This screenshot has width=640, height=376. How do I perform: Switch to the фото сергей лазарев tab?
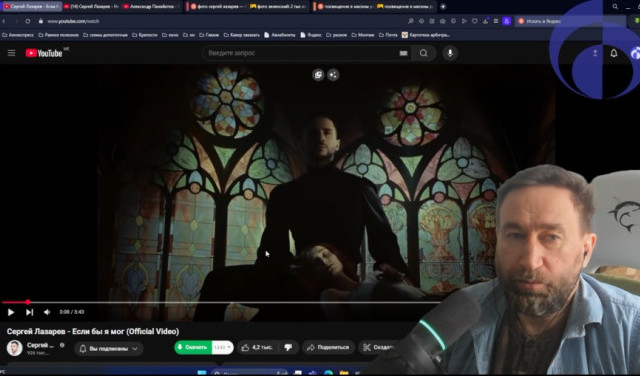(217, 7)
